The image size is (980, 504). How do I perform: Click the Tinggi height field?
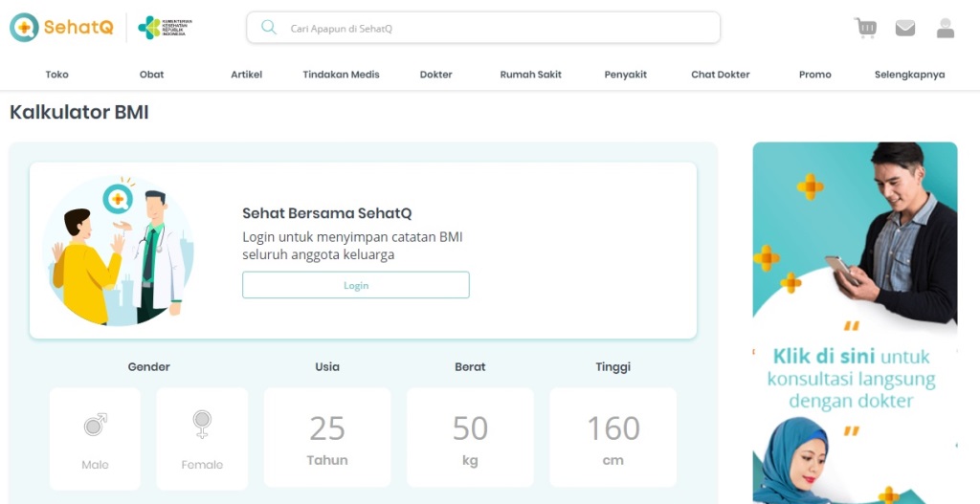point(612,437)
